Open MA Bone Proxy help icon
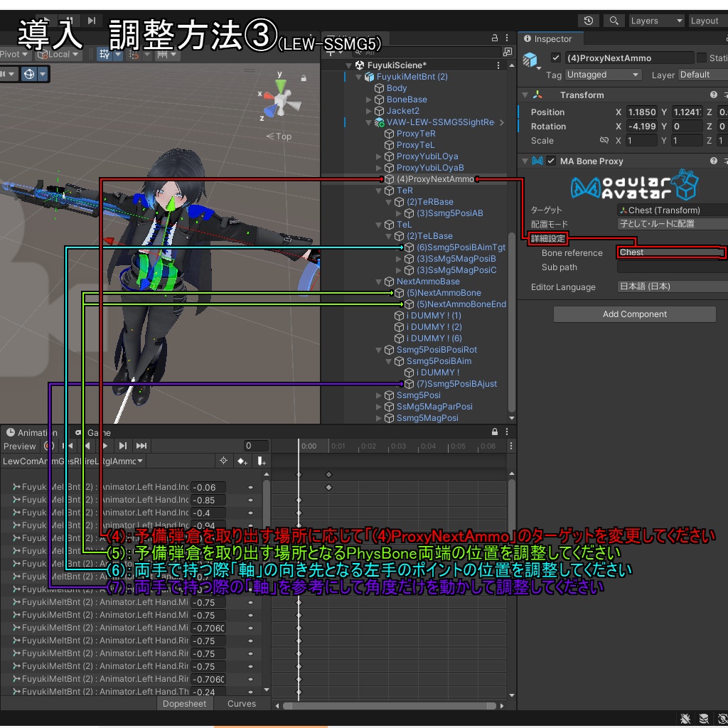728x728 pixels. (x=713, y=161)
